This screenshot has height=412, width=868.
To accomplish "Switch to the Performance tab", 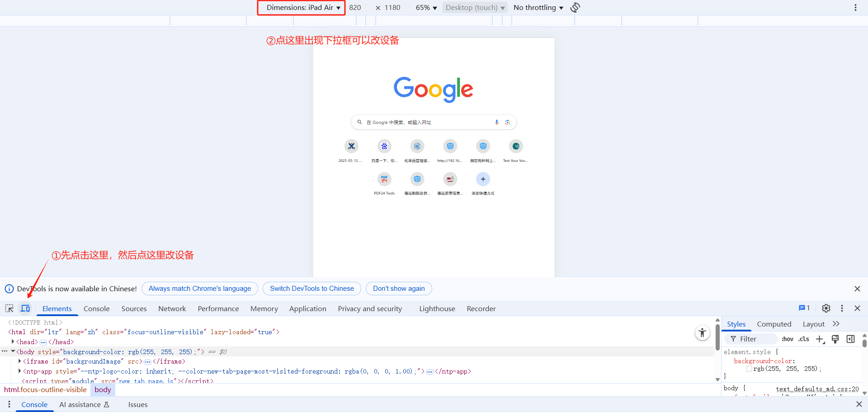I will pos(218,308).
